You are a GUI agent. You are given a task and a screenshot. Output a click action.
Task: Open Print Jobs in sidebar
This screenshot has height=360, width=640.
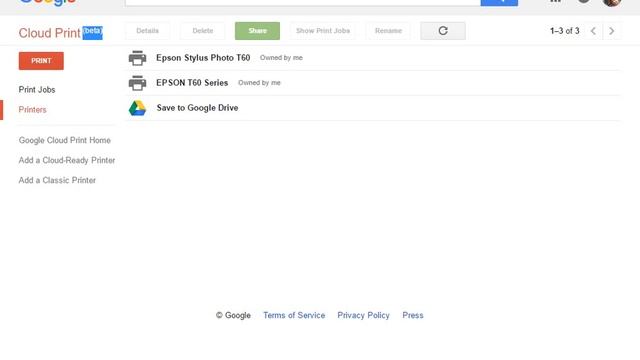[x=37, y=90]
